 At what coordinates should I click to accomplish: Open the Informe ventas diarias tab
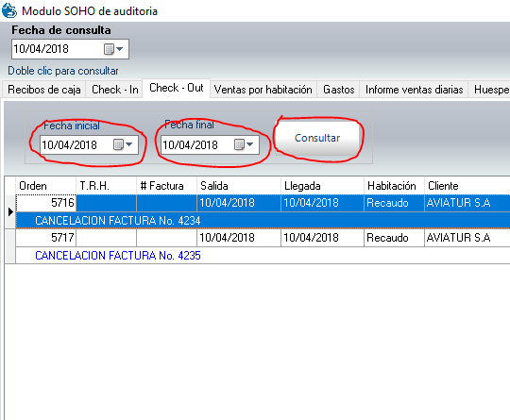(x=414, y=90)
